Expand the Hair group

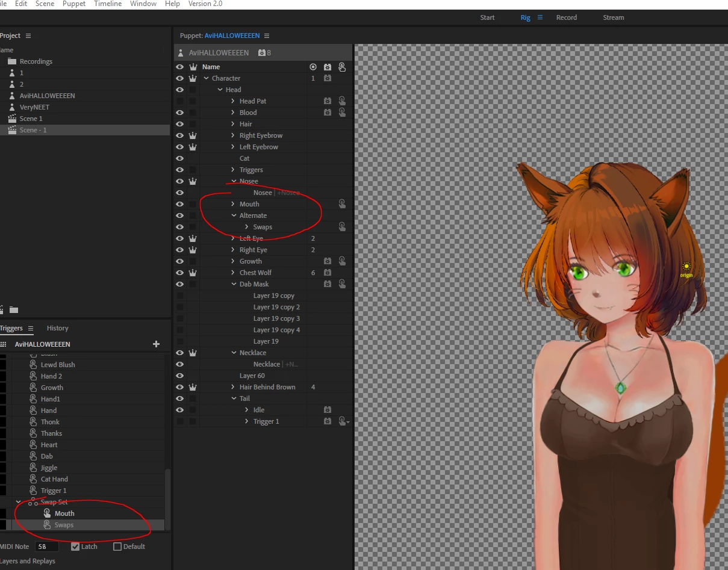point(234,124)
